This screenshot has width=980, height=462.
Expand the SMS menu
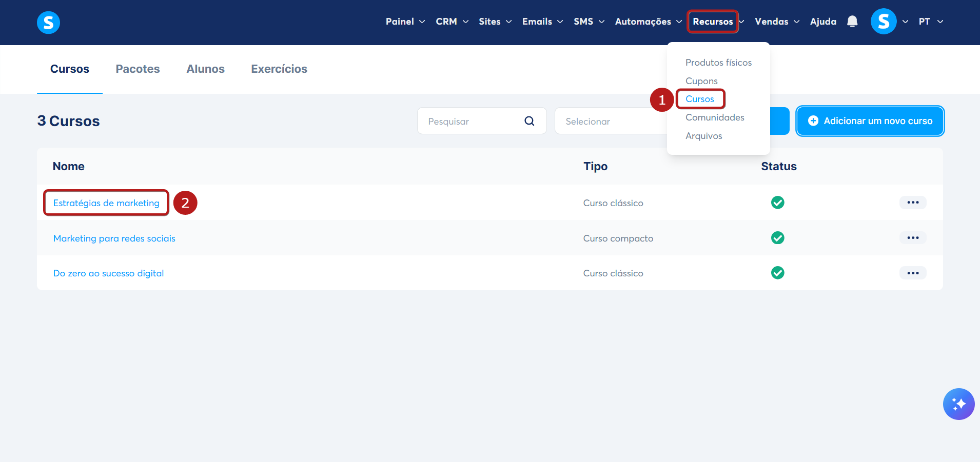click(x=589, y=22)
